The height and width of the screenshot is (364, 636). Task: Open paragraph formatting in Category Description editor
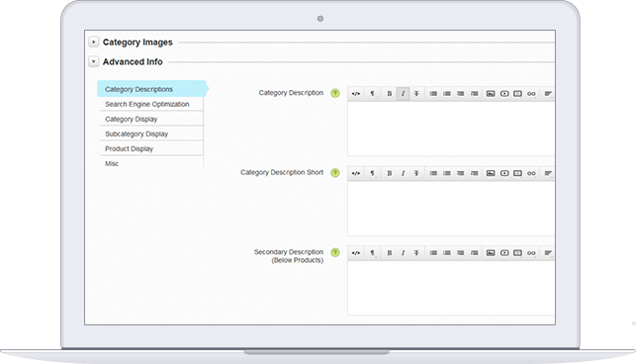(x=372, y=94)
